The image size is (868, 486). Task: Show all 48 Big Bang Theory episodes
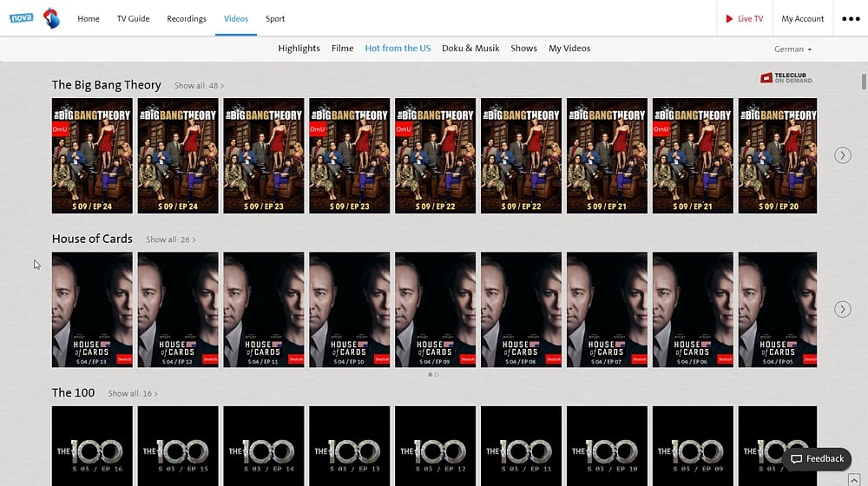tap(200, 86)
